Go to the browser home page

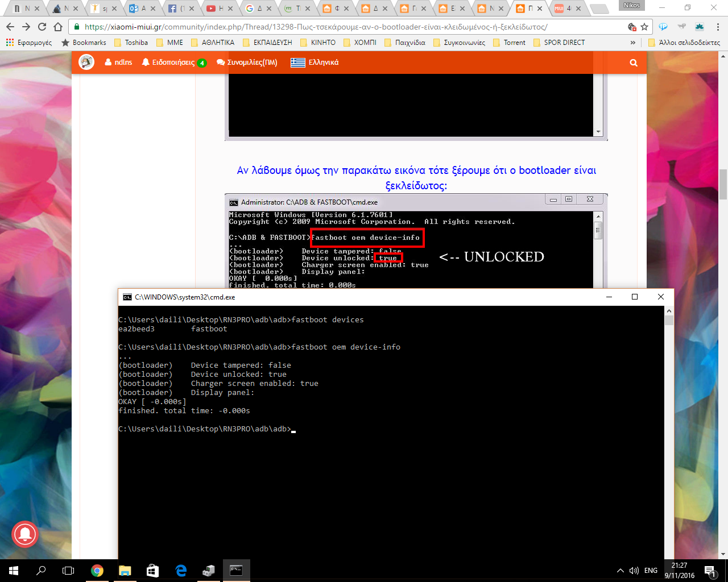[58, 27]
